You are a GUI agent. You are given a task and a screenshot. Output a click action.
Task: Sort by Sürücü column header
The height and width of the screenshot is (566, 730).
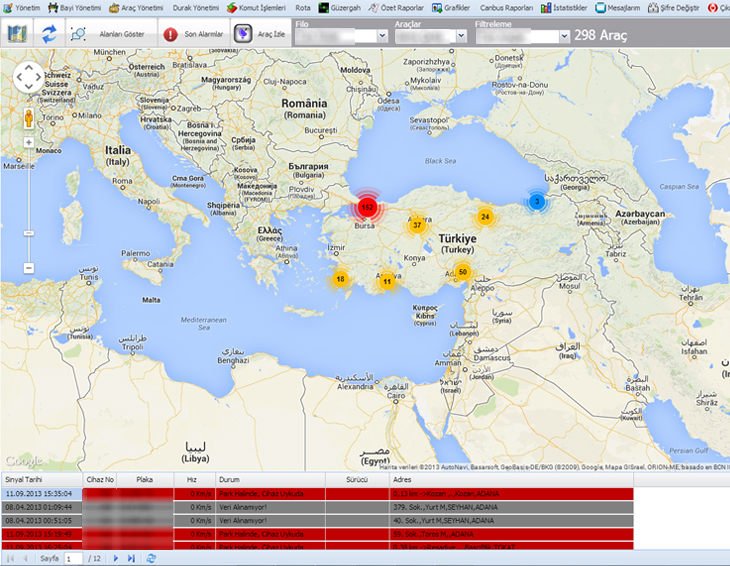(357, 479)
